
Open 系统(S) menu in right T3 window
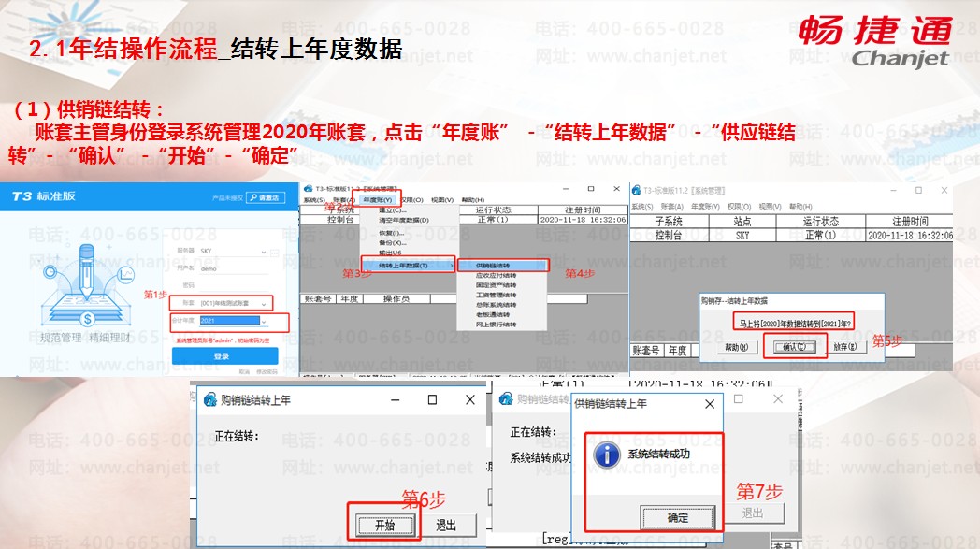tap(641, 207)
